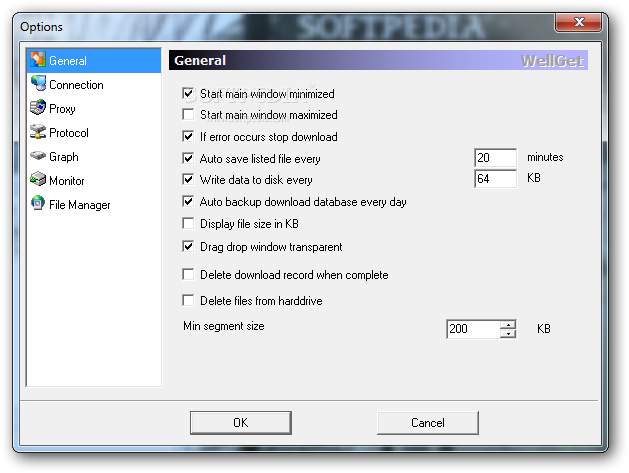Click the Min segment size field showing 200
Screen dimensions: 629x473
point(473,329)
